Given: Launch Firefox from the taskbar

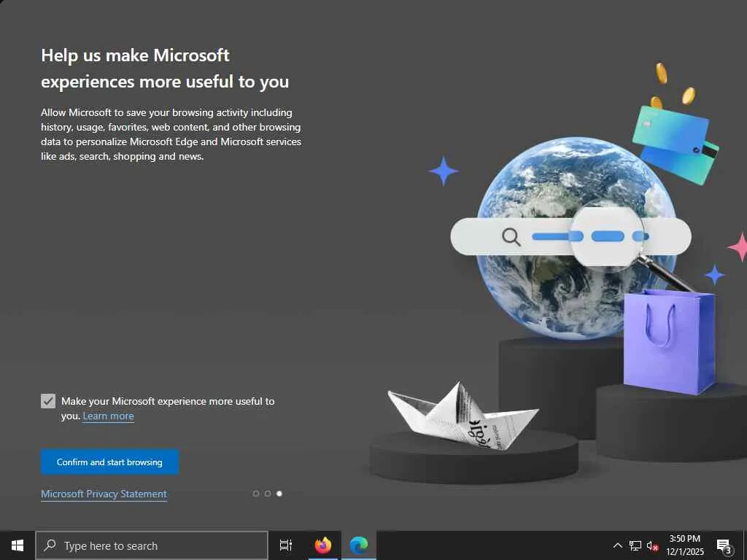Looking at the screenshot, I should 323,545.
